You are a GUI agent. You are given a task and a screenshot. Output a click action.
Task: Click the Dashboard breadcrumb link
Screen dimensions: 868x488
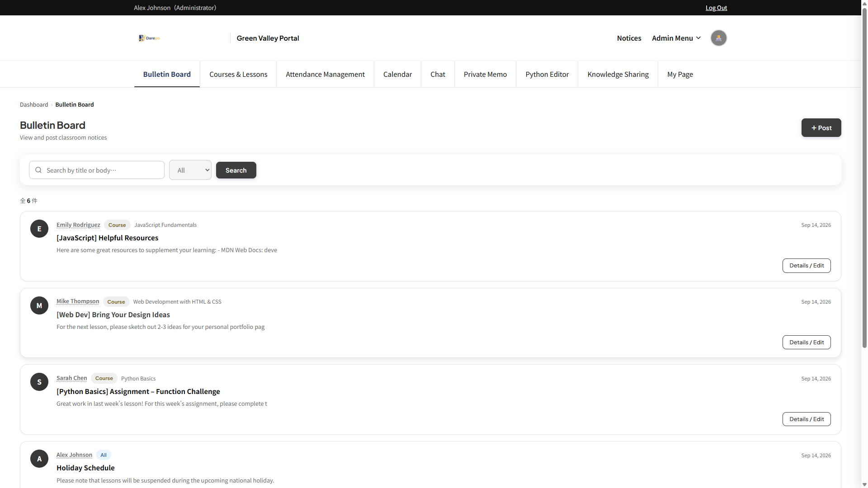(x=34, y=104)
